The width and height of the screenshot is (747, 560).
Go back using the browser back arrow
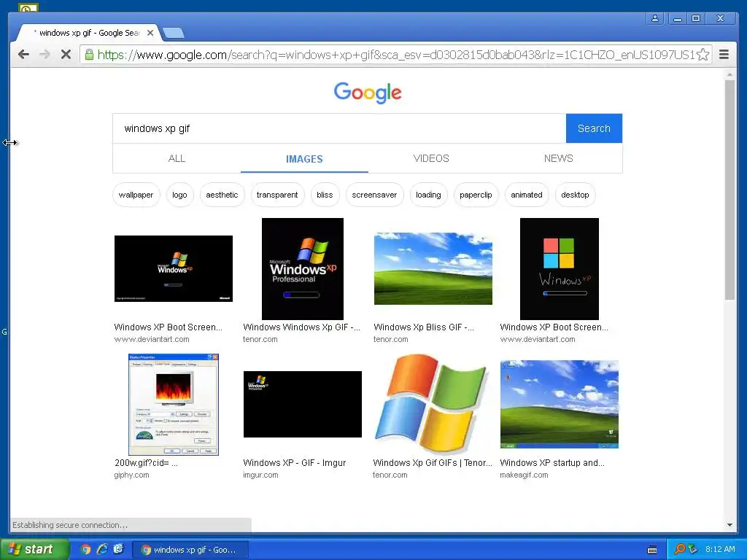(23, 54)
